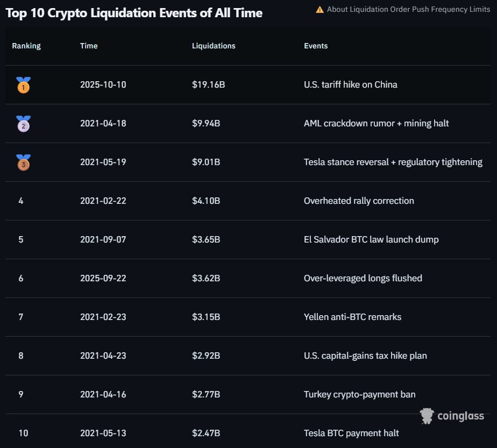Click the coinglass watermark text
The width and height of the screenshot is (497, 448).
(460, 416)
